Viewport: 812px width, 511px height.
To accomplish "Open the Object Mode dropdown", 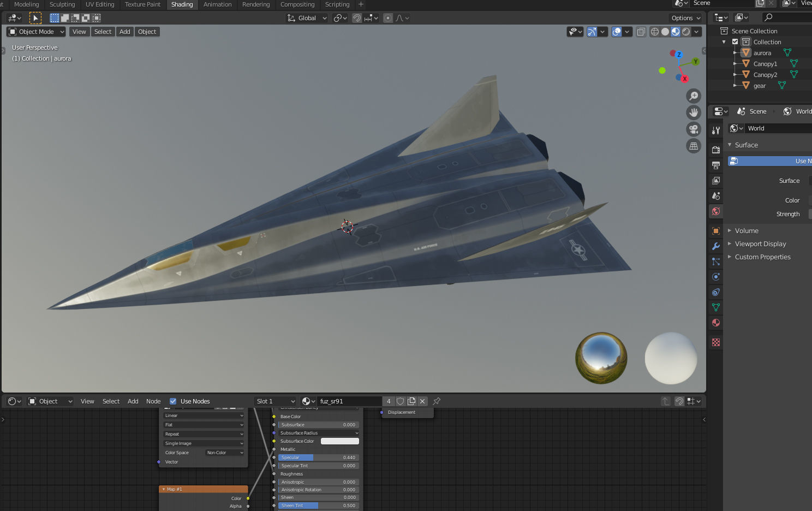I will pos(37,32).
